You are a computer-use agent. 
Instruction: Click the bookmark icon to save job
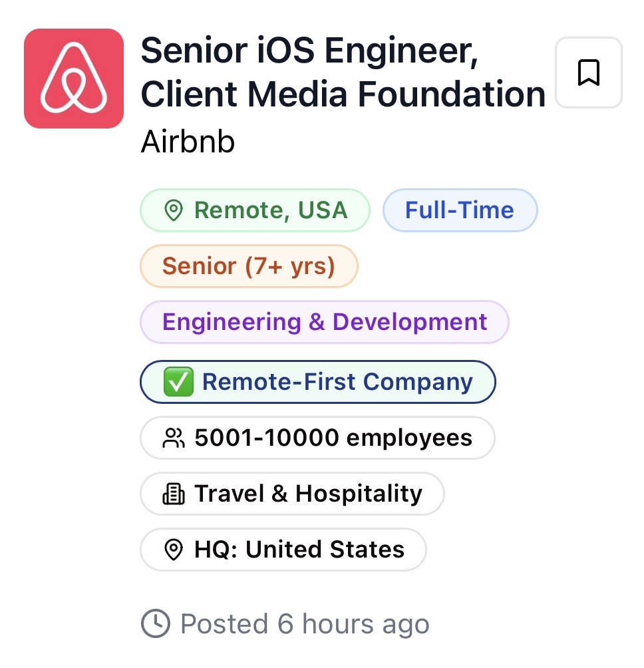(588, 72)
